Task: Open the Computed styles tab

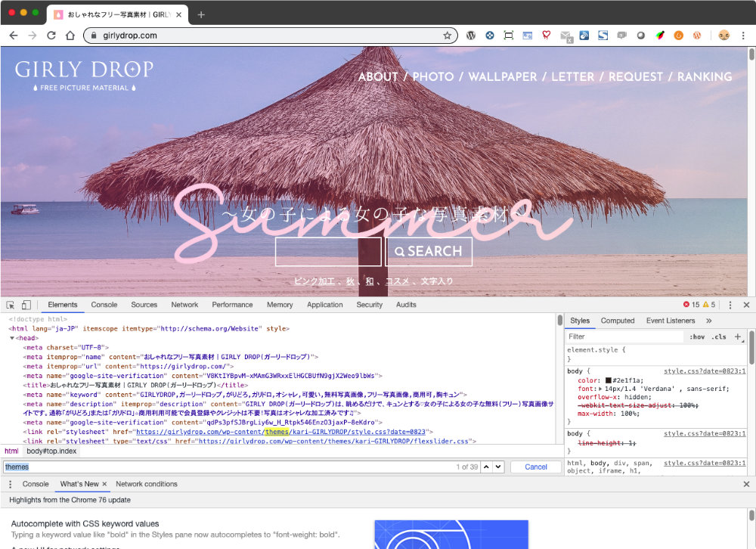Action: point(618,321)
